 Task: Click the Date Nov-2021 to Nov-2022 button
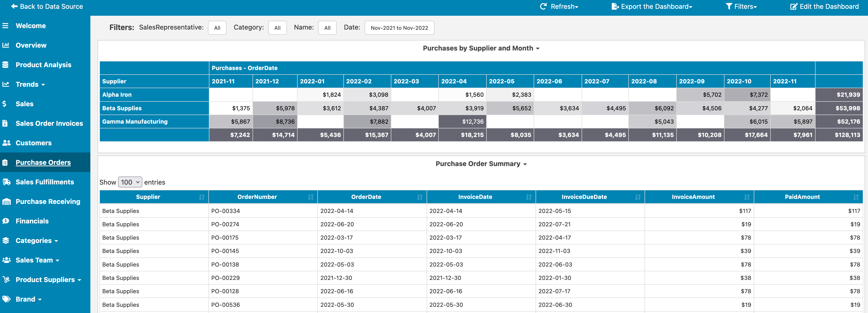pos(399,28)
